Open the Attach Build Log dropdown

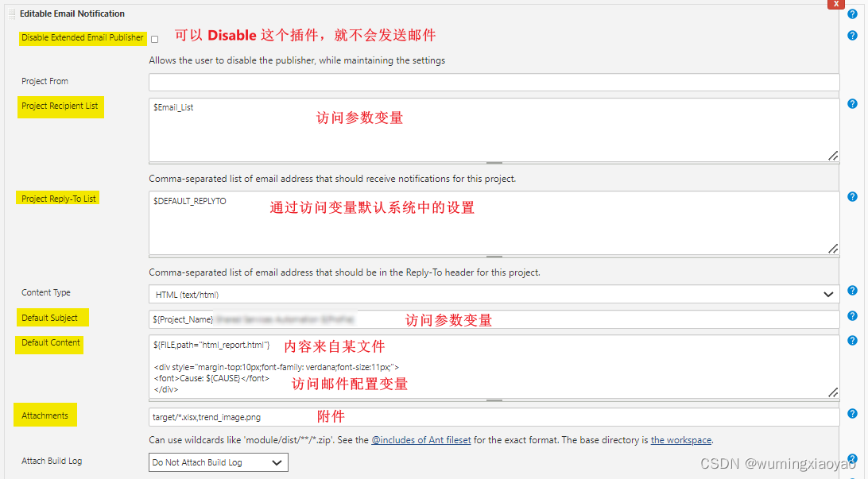218,462
